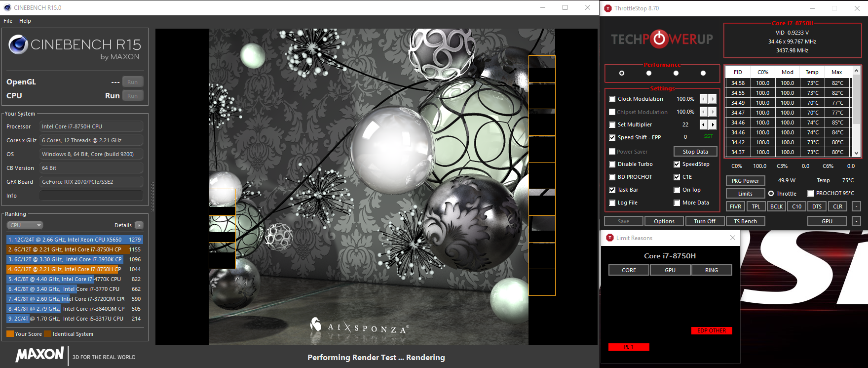Enable Clock Modulation checkbox

(x=612, y=99)
